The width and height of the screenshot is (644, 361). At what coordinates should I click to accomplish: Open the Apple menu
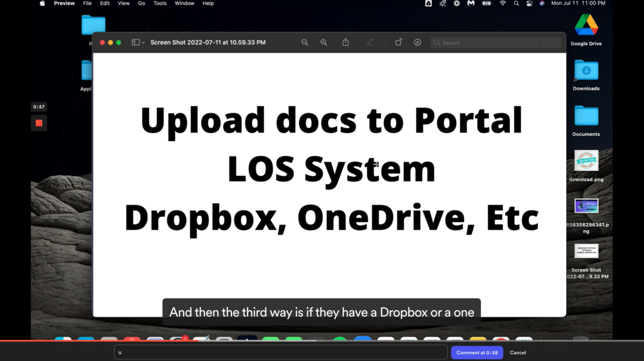pos(42,3)
